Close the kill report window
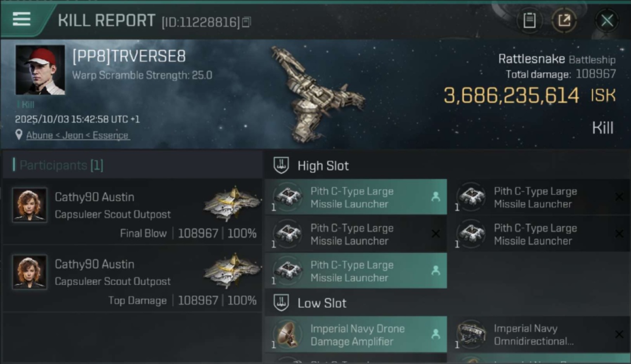 (607, 20)
